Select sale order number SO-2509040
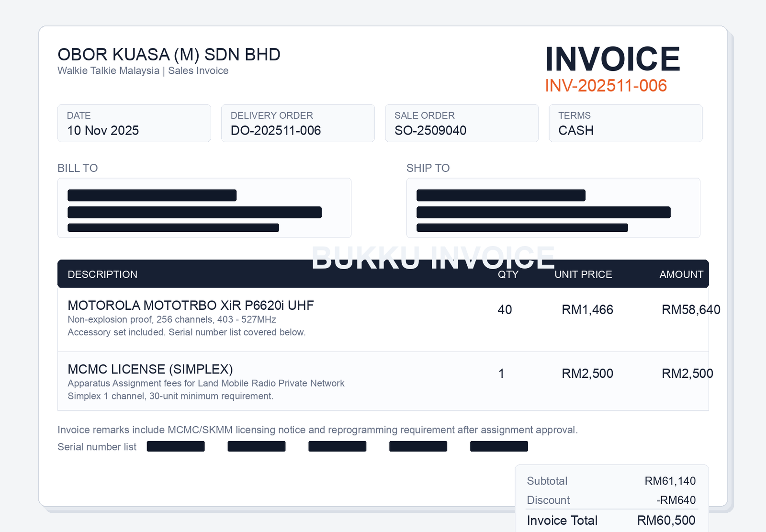This screenshot has height=532, width=766. (x=430, y=130)
